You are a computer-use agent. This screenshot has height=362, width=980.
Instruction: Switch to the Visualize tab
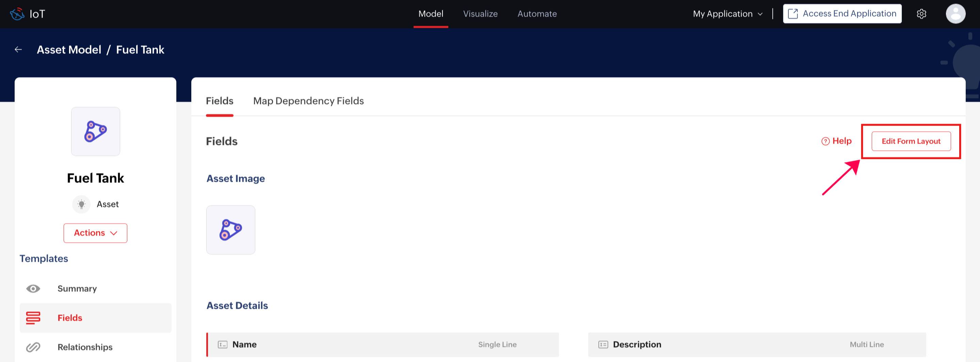pyautogui.click(x=480, y=14)
